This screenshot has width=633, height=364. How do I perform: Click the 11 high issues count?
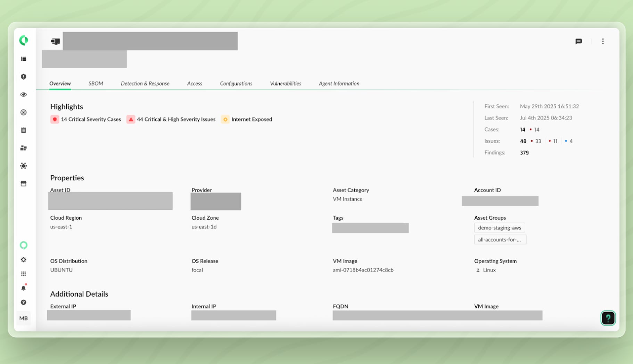point(555,141)
